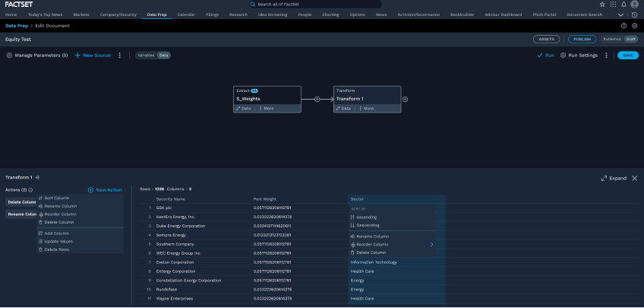
Task: Open the user profile avatar
Action: pyautogui.click(x=635, y=4)
